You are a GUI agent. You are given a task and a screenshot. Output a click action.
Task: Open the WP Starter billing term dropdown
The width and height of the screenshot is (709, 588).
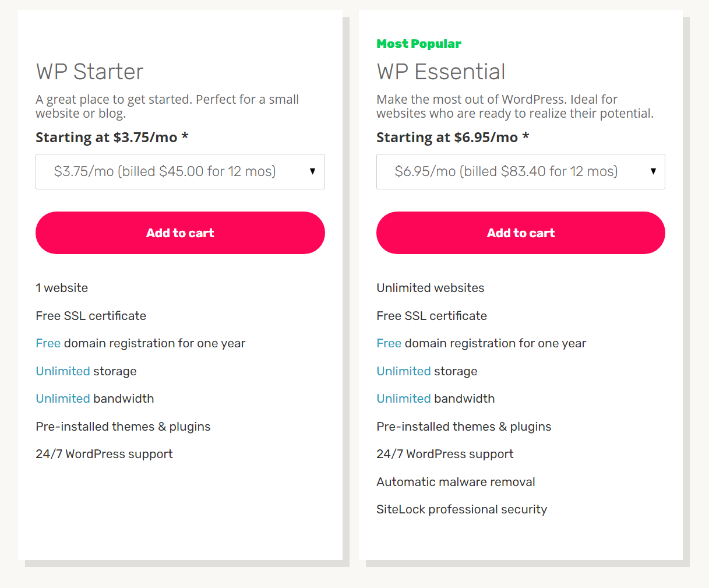click(x=180, y=171)
